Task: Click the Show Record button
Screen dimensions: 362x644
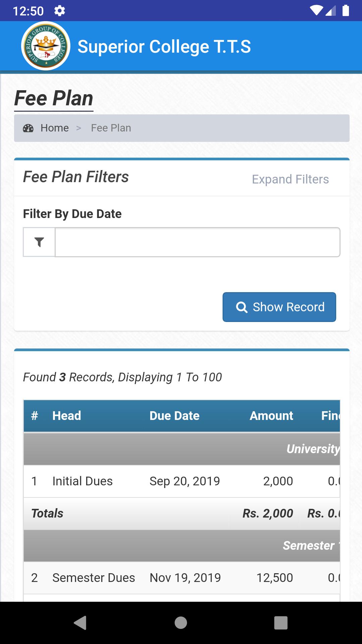Action: pyautogui.click(x=279, y=307)
